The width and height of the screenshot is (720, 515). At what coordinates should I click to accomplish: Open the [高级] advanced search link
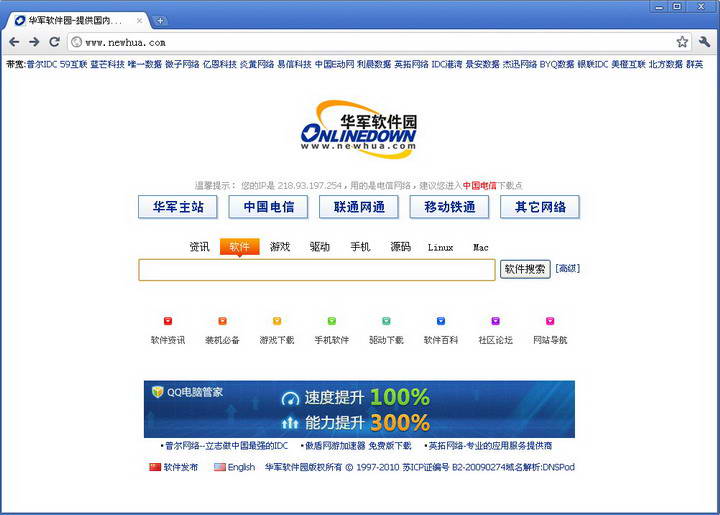[x=568, y=268]
